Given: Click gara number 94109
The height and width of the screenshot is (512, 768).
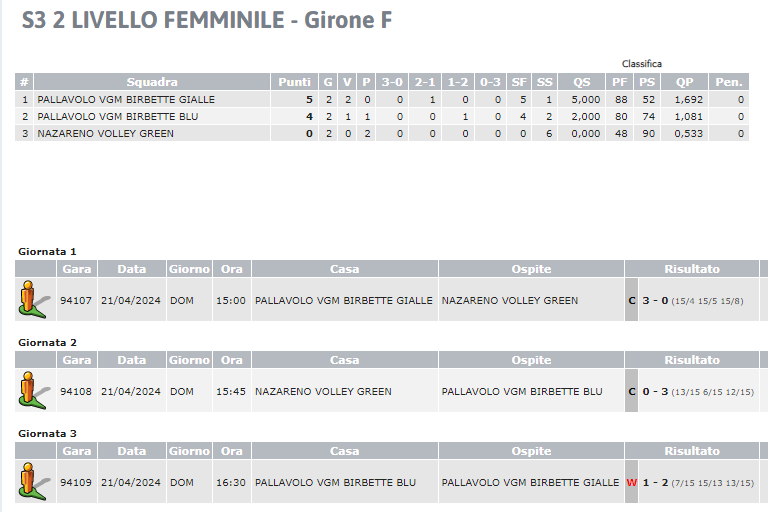Looking at the screenshot, I should (76, 483).
